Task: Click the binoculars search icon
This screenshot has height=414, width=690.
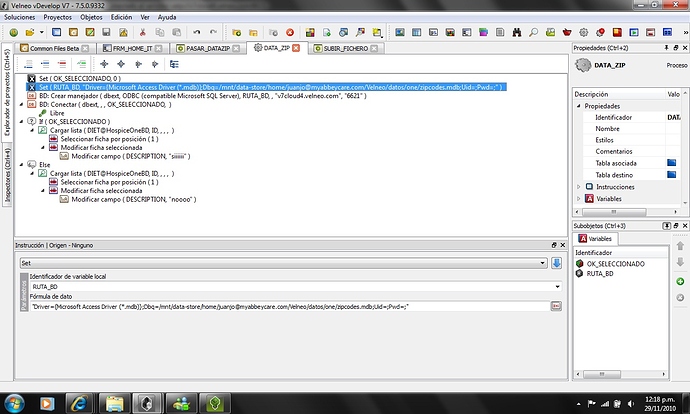Action: 517,32
